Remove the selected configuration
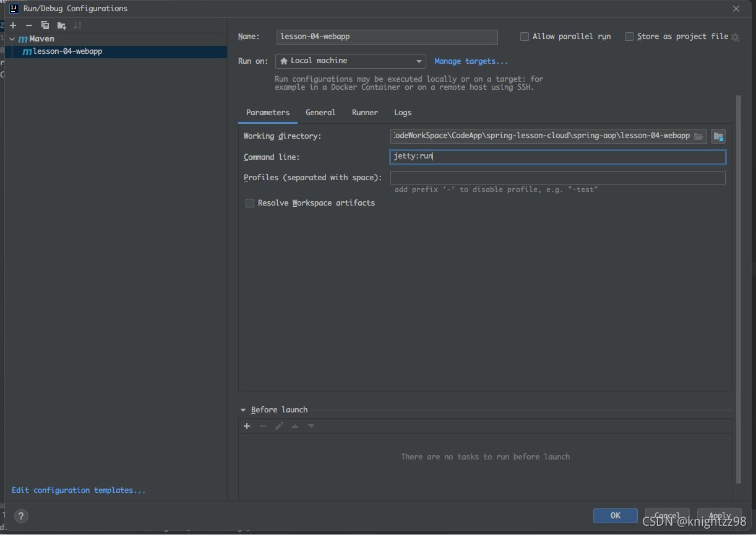This screenshot has width=756, height=535. coord(29,25)
